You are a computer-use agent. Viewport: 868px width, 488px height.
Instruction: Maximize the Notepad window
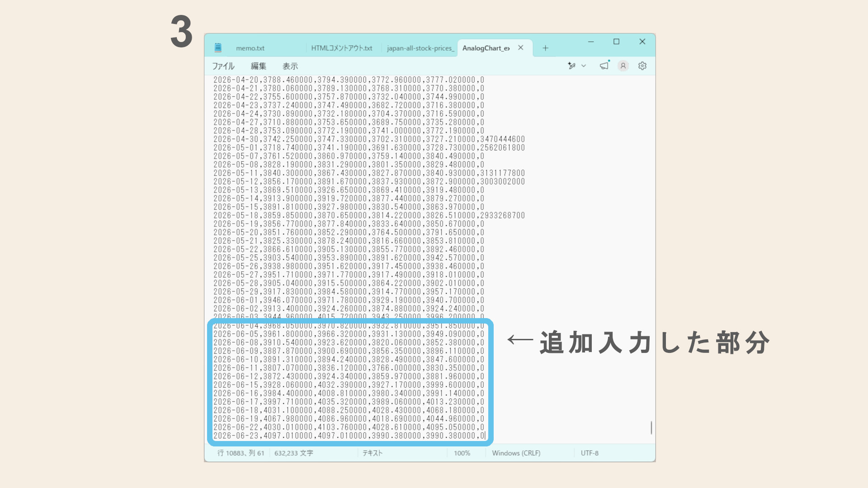pos(616,42)
